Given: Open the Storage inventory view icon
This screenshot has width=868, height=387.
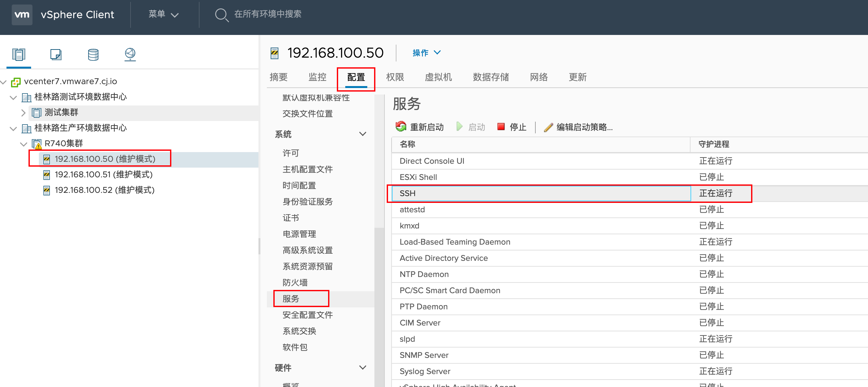Looking at the screenshot, I should (93, 54).
